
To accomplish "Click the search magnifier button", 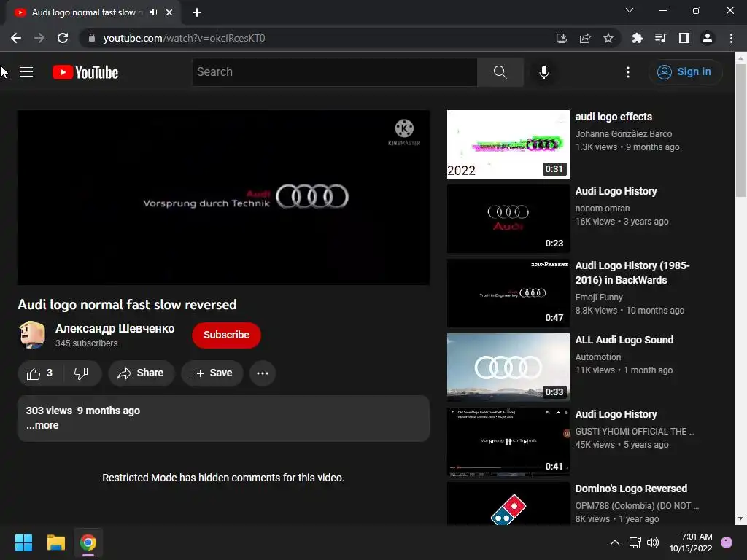I will click(500, 72).
